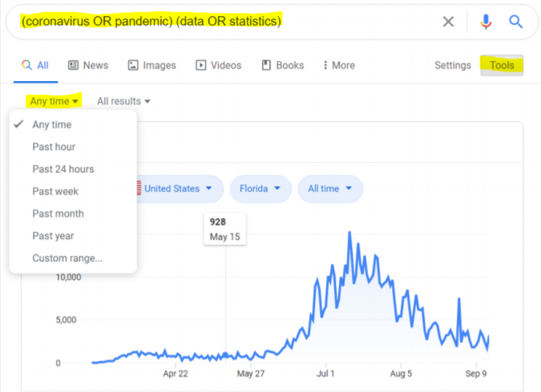
Task: Click inside the search query field
Action: click(x=240, y=22)
